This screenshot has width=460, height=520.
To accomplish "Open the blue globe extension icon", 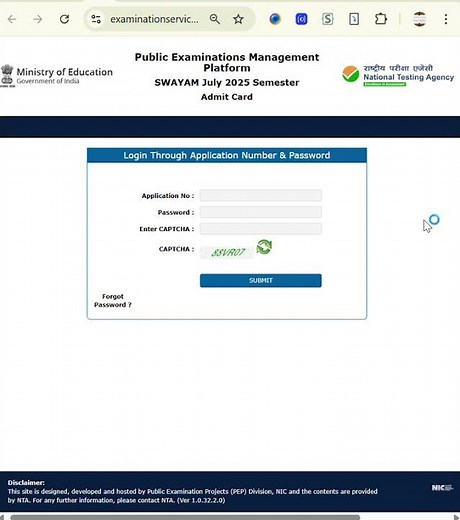I will [275, 19].
